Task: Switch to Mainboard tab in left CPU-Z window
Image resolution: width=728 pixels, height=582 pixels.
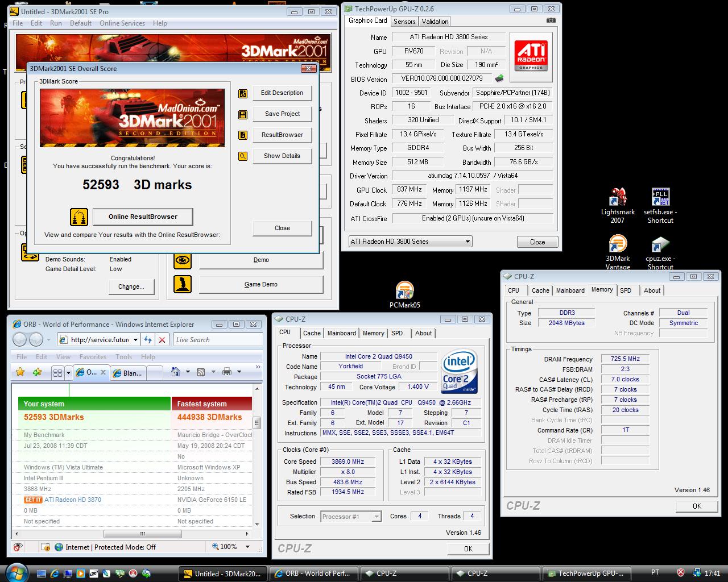Action: point(342,333)
